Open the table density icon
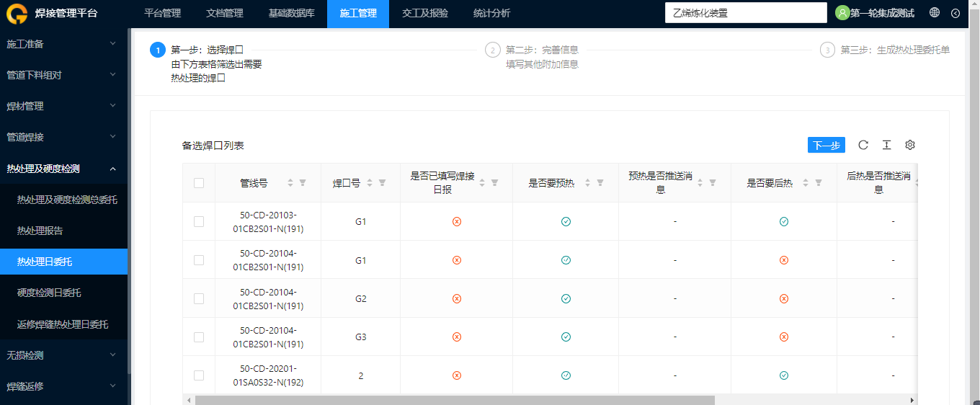 coord(886,145)
